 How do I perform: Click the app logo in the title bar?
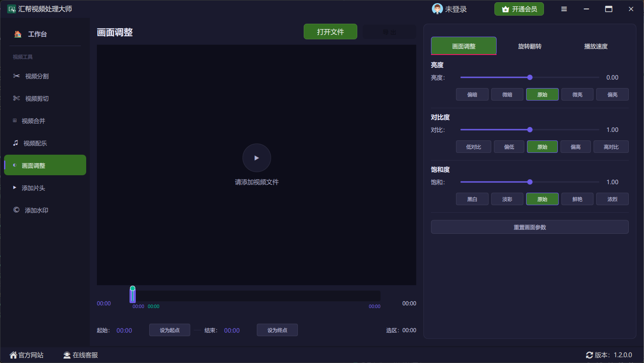coord(12,9)
